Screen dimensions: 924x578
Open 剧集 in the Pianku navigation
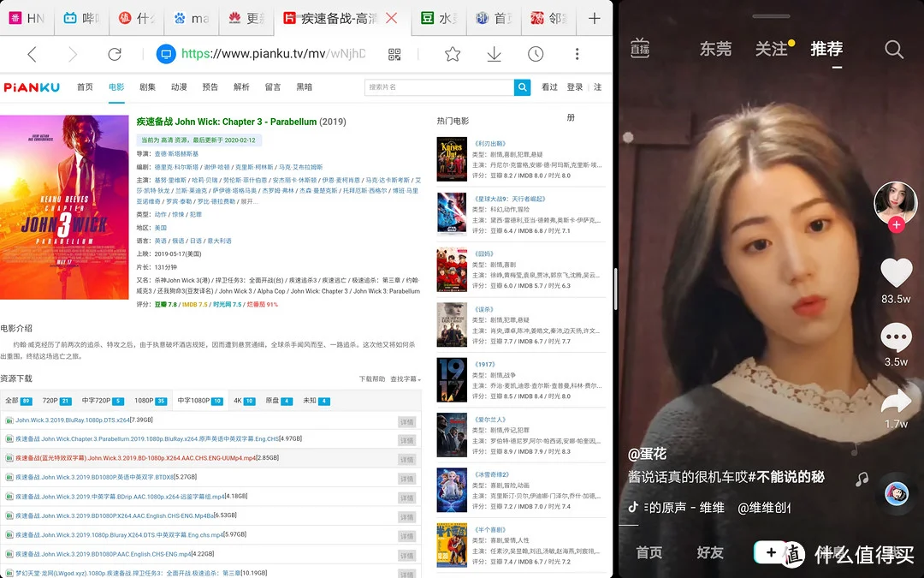coord(147,86)
